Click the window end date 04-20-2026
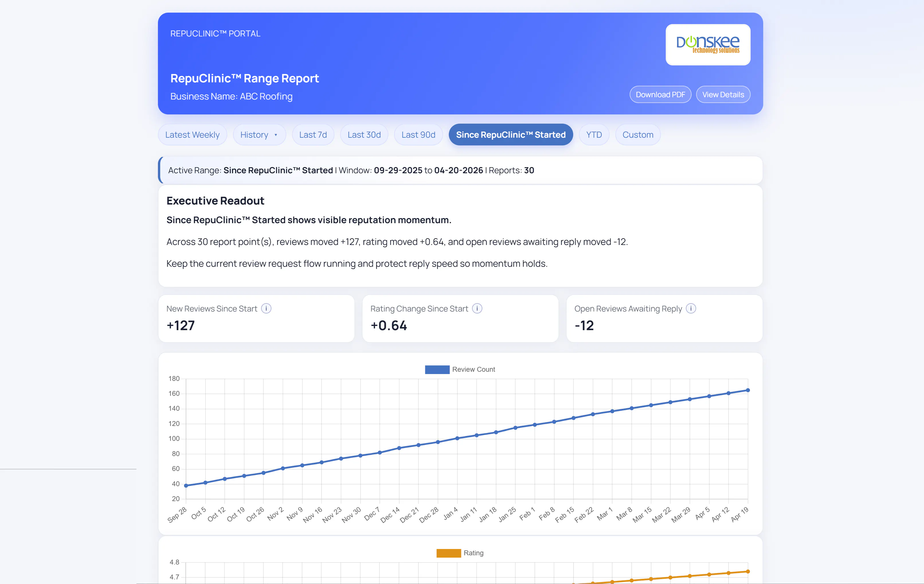This screenshot has width=924, height=584. click(459, 170)
